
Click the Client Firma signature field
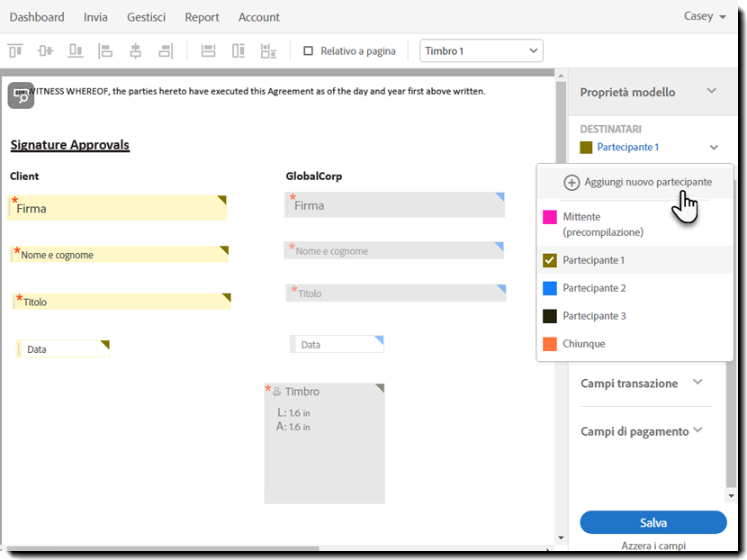click(x=117, y=208)
